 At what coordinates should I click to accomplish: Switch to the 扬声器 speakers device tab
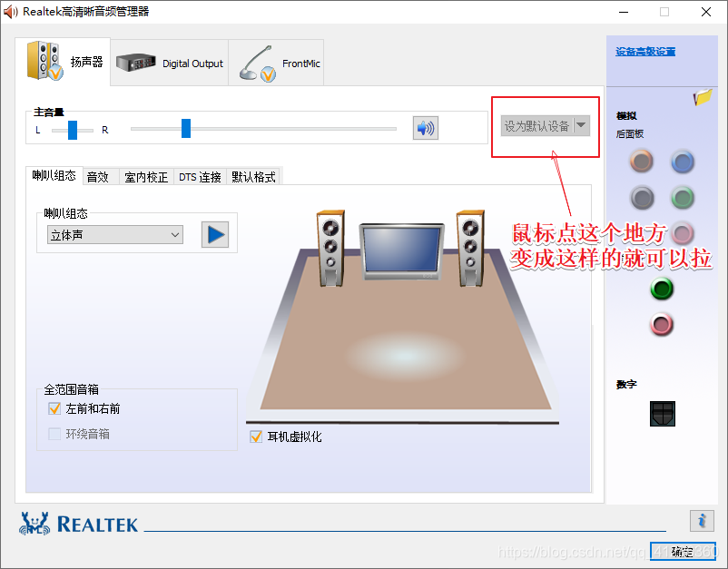[63, 62]
